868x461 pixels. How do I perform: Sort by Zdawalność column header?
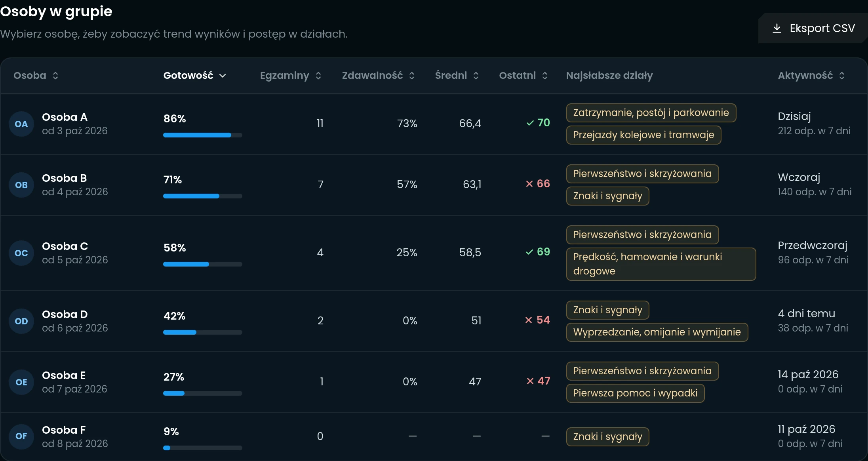(x=378, y=75)
